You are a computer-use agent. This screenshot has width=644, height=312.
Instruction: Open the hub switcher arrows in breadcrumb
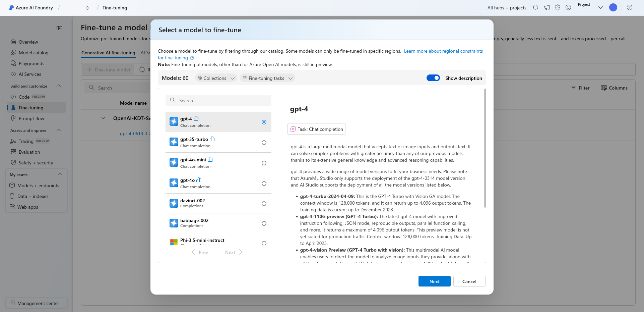click(x=87, y=8)
